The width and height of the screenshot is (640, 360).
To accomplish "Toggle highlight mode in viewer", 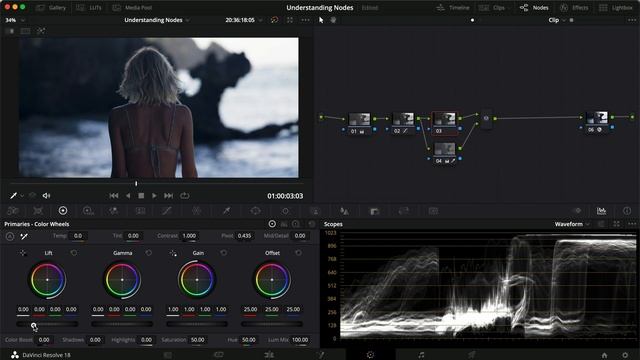I will click(41, 31).
